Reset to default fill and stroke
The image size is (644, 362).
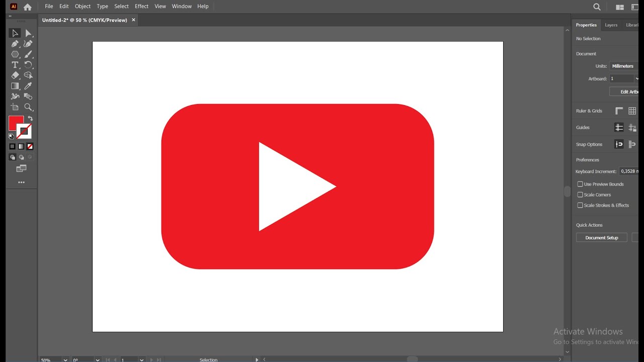click(11, 136)
